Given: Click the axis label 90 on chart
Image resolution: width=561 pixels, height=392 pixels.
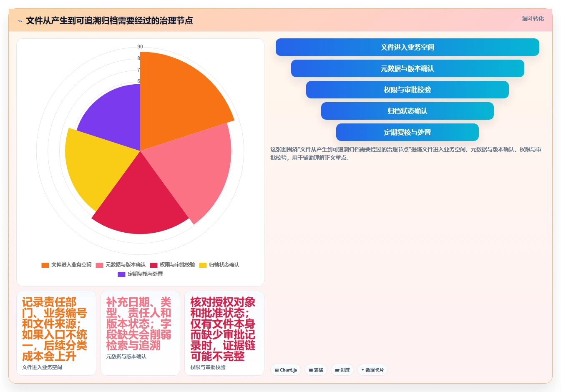Looking at the screenshot, I should tap(140, 47).
